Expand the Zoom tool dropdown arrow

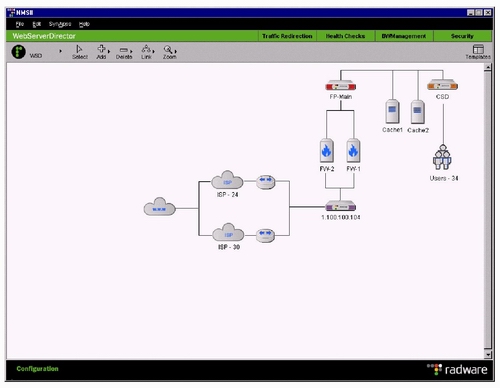pyautogui.click(x=176, y=52)
